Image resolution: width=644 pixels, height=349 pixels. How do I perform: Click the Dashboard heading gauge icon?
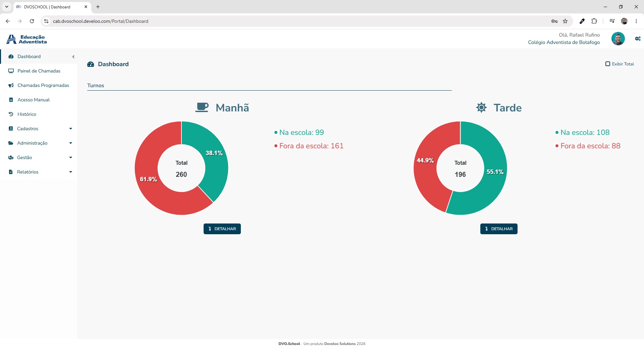point(91,64)
